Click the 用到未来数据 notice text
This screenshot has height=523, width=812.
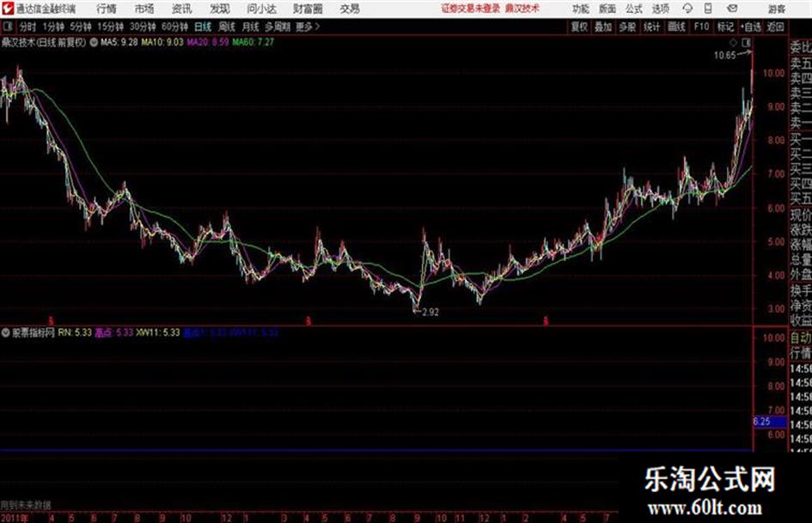pos(26,504)
